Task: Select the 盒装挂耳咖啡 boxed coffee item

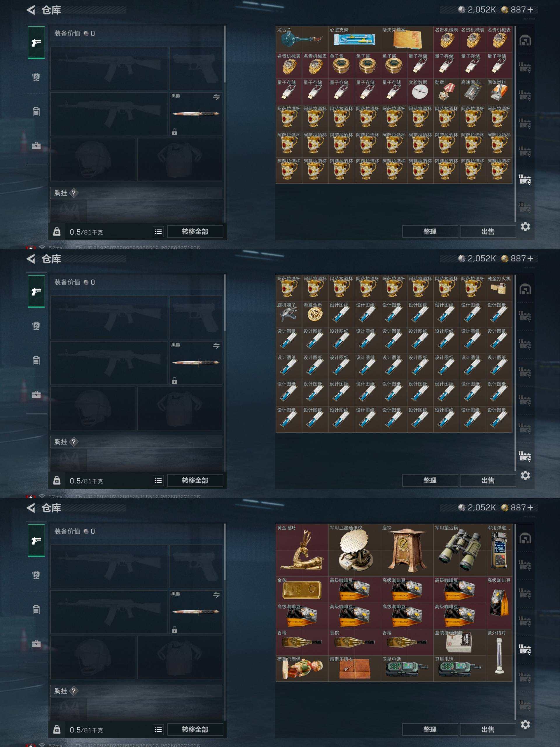Action: pos(459,642)
